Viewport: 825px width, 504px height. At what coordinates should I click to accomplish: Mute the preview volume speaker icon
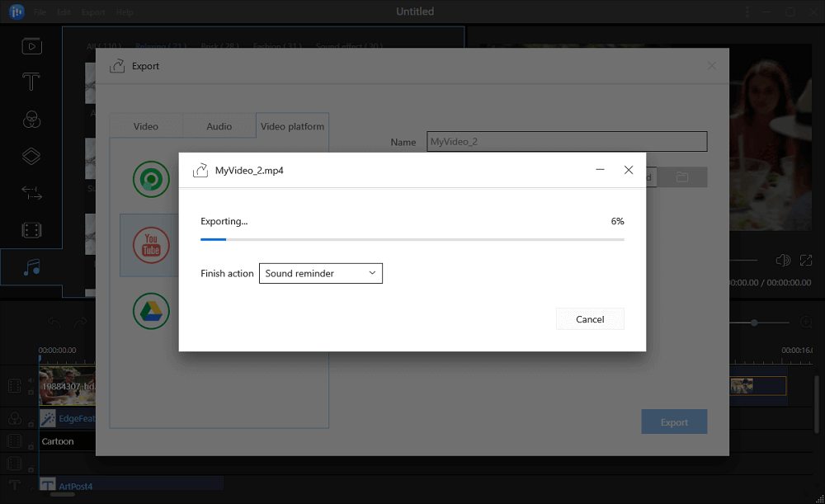coord(783,261)
